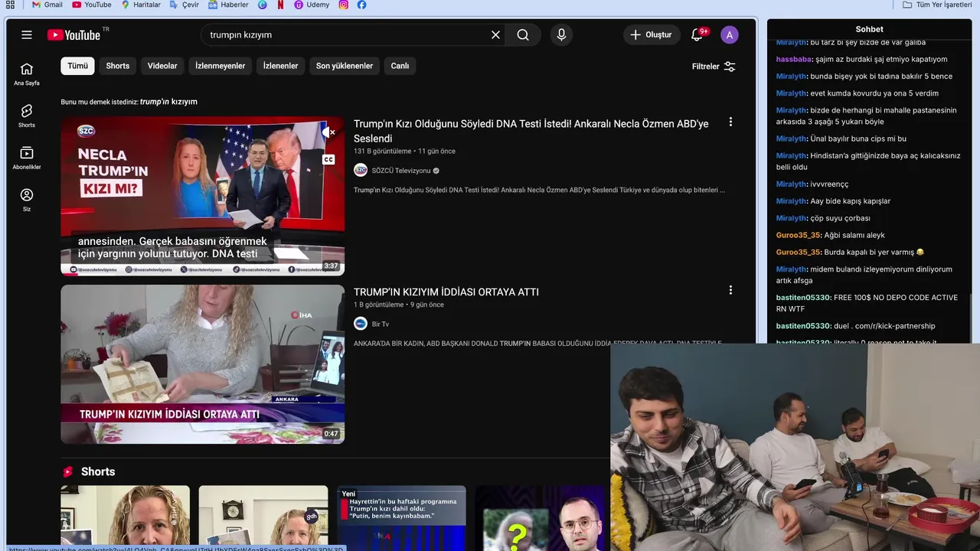Open the YouTube bookmark in bookmarks bar
This screenshot has width=980, height=551.
[x=92, y=5]
